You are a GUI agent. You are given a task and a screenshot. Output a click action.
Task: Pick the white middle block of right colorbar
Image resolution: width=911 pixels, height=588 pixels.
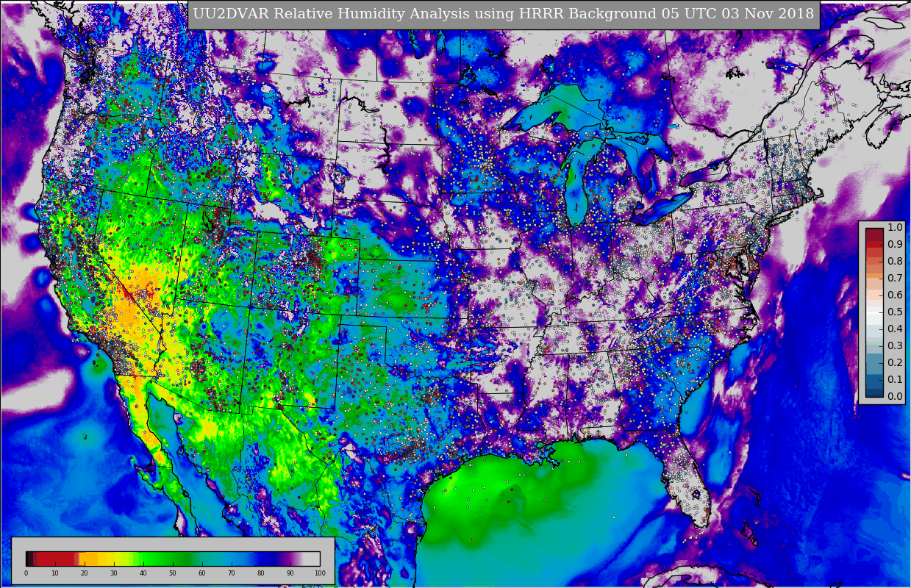pyautogui.click(x=874, y=312)
